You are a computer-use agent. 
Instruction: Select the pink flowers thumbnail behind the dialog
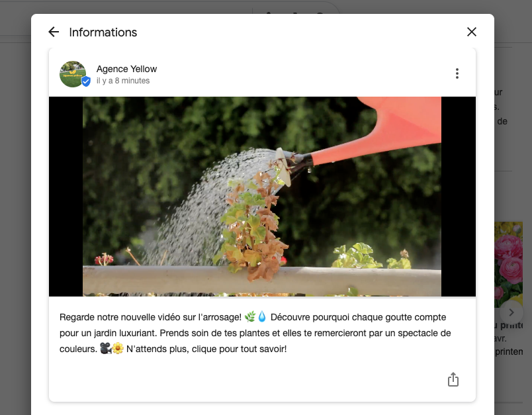tap(508, 265)
